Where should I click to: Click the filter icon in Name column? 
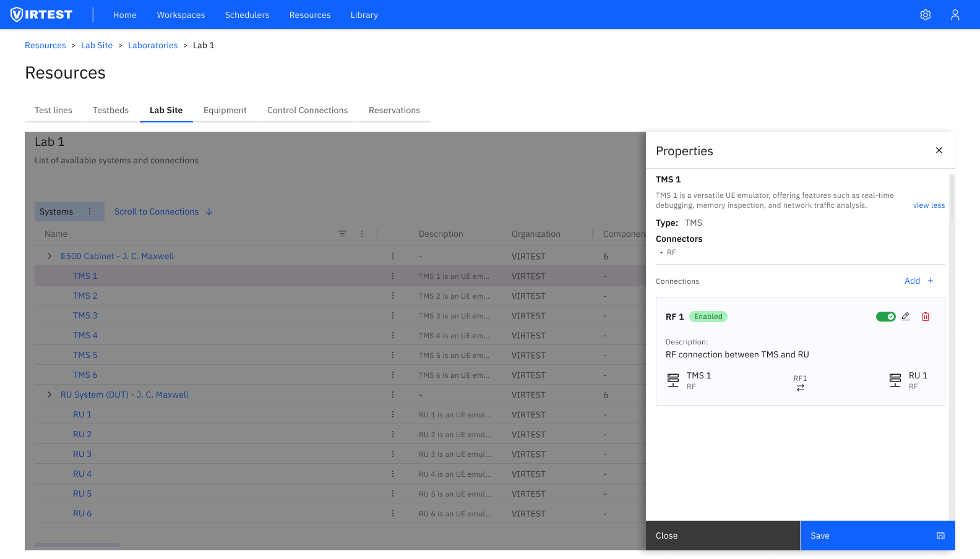(x=342, y=234)
